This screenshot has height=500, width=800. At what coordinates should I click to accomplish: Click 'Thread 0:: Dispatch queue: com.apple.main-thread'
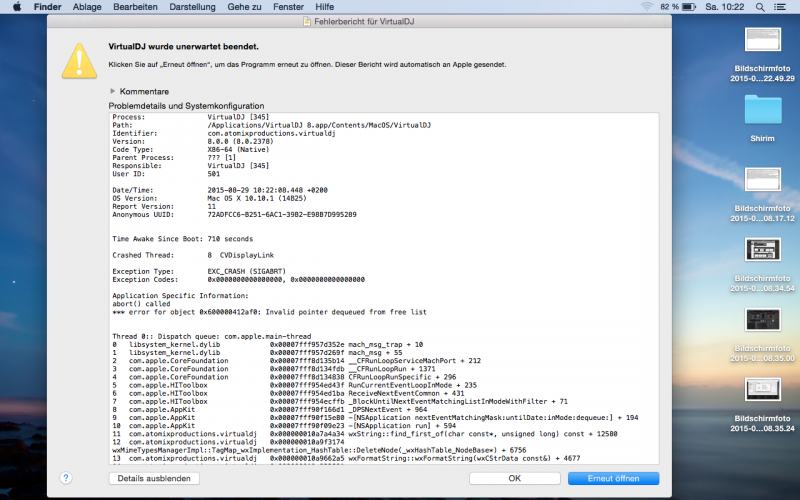click(212, 336)
